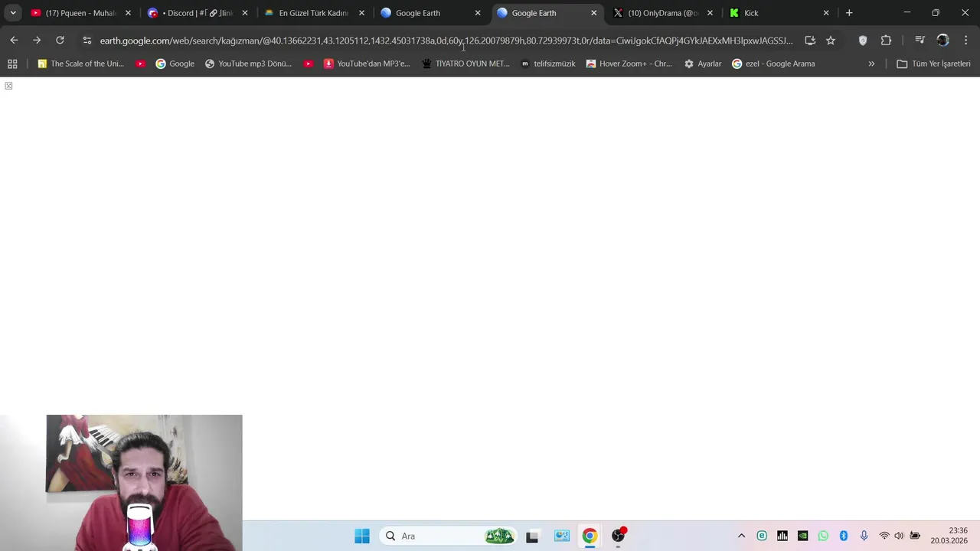Open the Tüm Yer İşaretleri folder

[933, 64]
